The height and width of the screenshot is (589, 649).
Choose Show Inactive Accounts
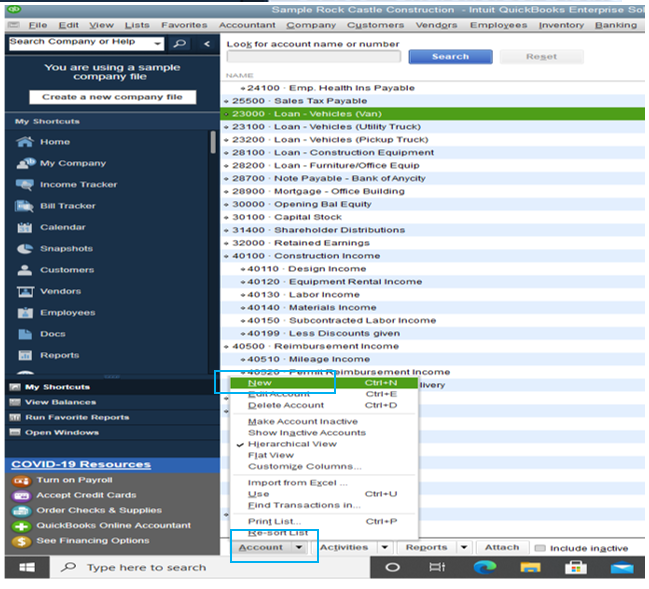pyautogui.click(x=307, y=433)
